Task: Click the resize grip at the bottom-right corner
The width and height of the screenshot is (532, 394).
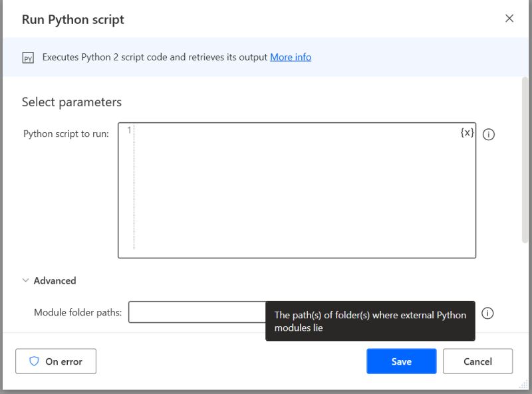Action: coord(525,385)
